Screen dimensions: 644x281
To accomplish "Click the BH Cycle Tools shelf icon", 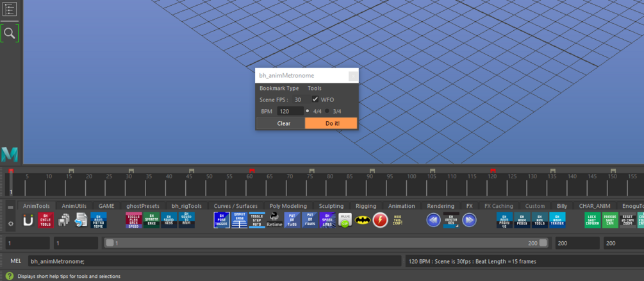I will (45, 220).
